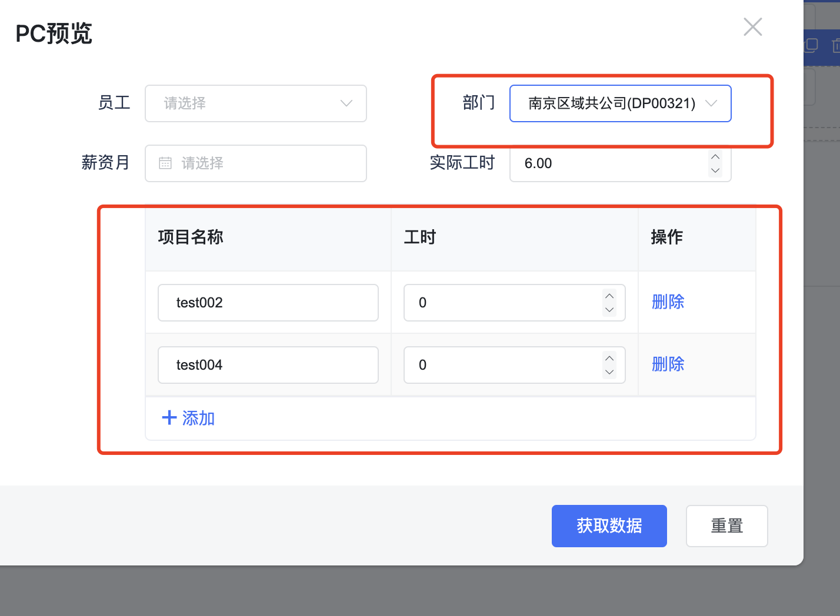Image resolution: width=840 pixels, height=616 pixels.
Task: Decrease 工时 in test002 row
Action: point(609,310)
